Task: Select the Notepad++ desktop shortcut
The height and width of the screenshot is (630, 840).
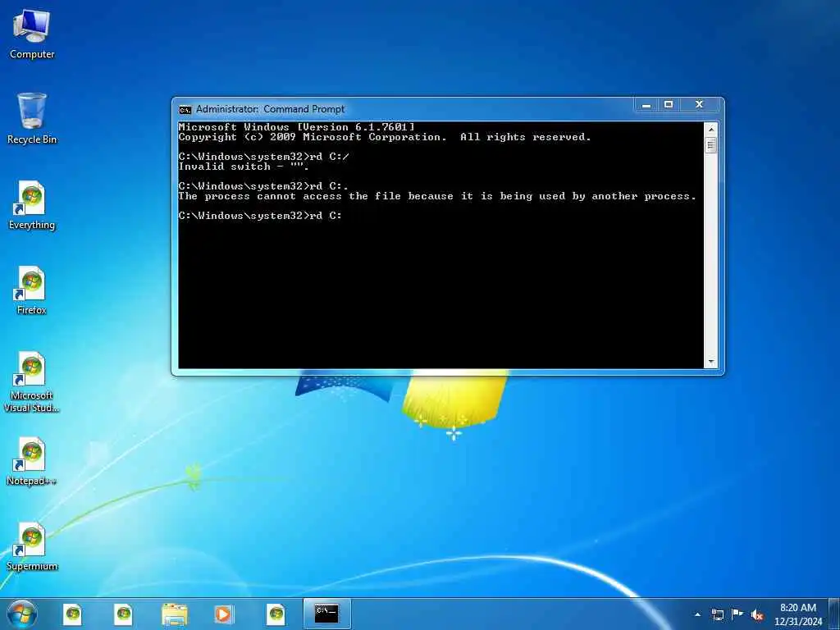Action: pyautogui.click(x=32, y=461)
